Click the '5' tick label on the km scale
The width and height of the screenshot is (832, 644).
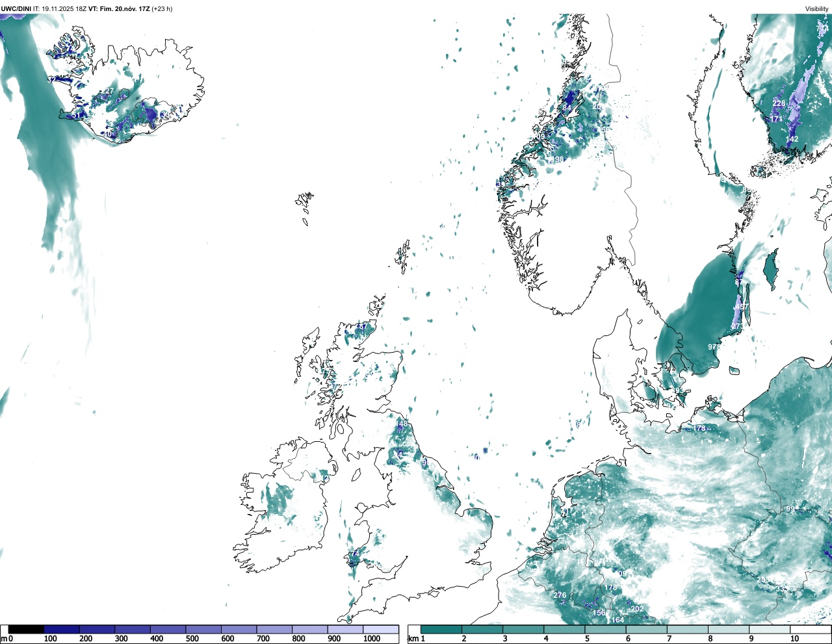pos(586,639)
